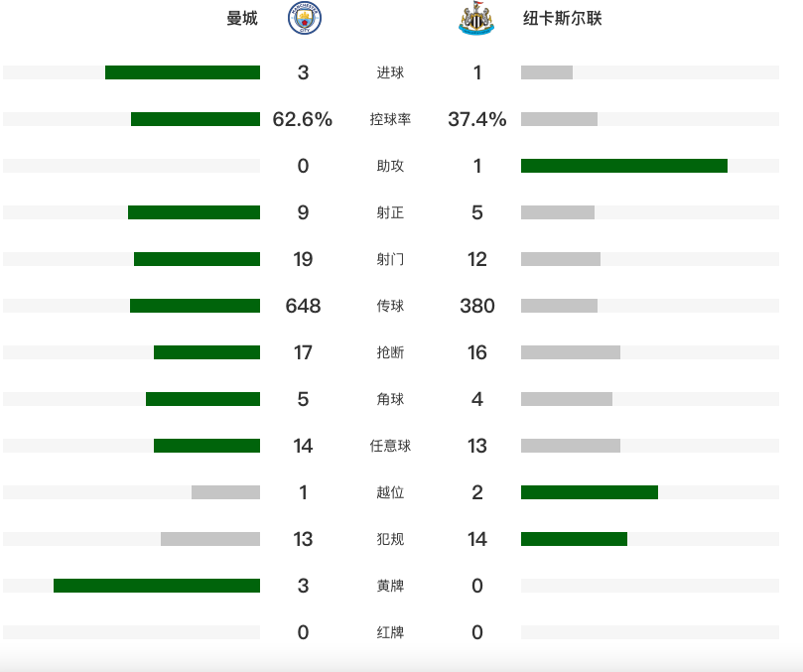Click the 射门 stat label
The image size is (803, 672).
[390, 259]
